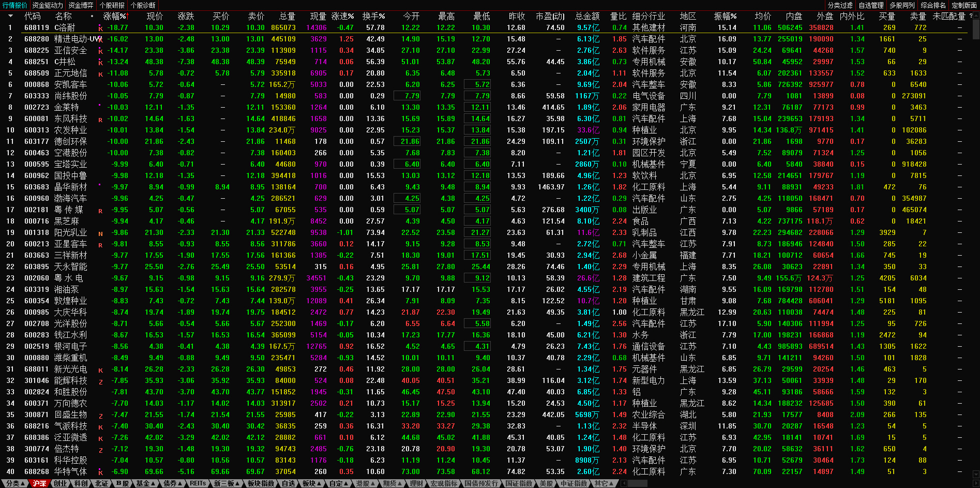Switch to the 资金驱动力 tab
This screenshot has height=488, width=980.
click(x=48, y=5)
